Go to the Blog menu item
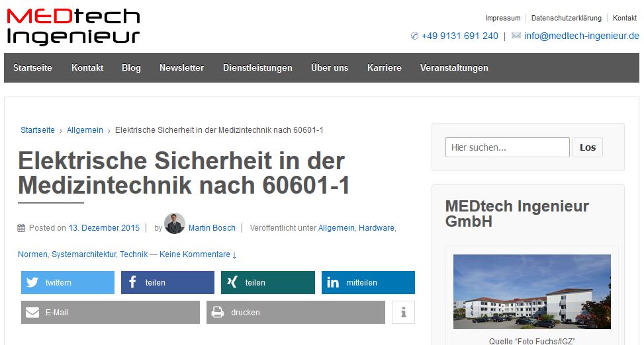The image size is (644, 345). coord(131,67)
